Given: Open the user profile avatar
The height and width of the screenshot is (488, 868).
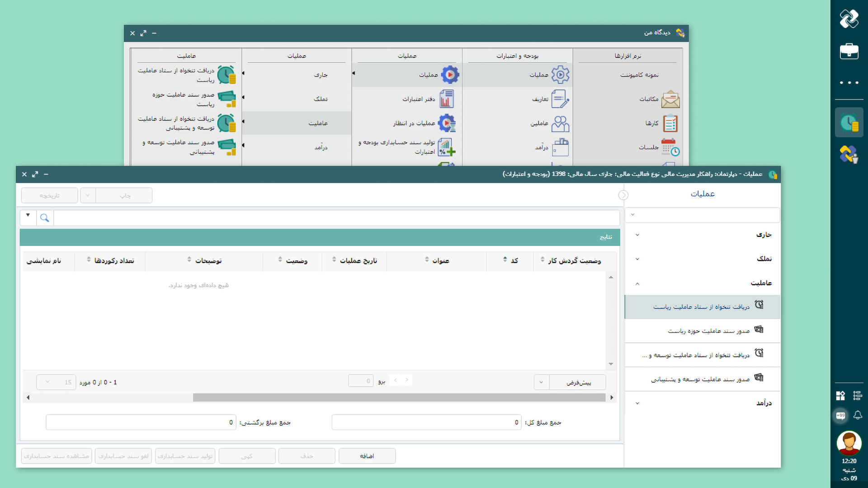Looking at the screenshot, I should (849, 443).
